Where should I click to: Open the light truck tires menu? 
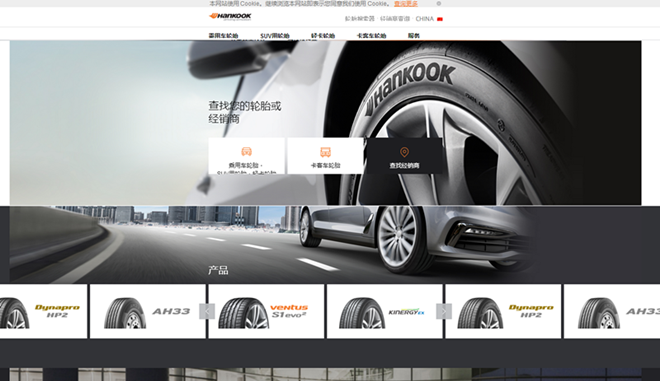[323, 36]
